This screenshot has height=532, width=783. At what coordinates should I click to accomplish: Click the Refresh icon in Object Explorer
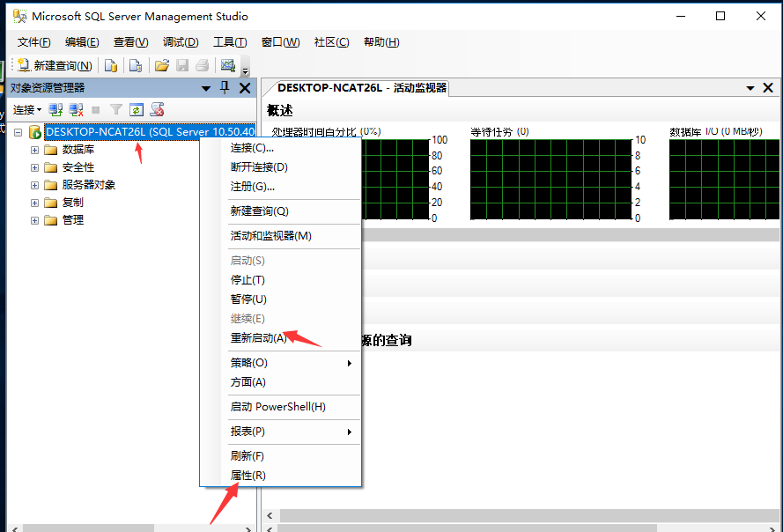click(x=137, y=110)
